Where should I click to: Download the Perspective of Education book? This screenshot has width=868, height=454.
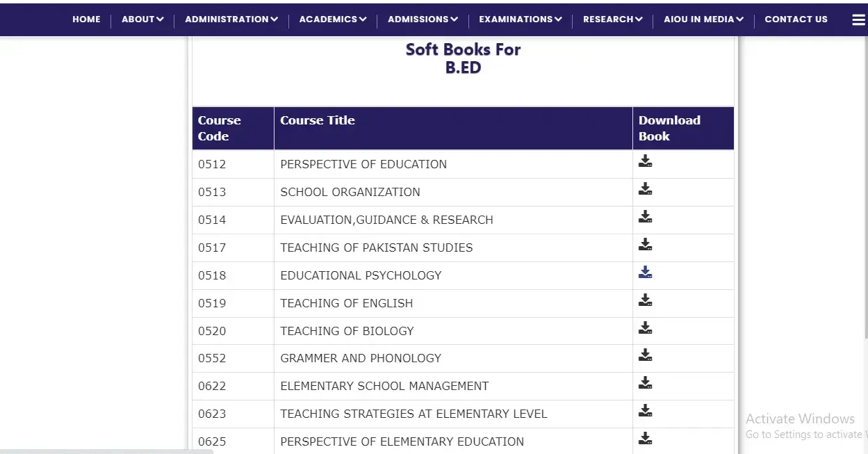tap(646, 161)
